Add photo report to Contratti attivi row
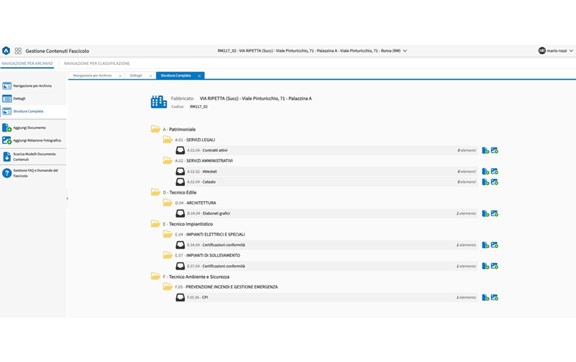Viewport: 576px width, 362px height. (494, 150)
